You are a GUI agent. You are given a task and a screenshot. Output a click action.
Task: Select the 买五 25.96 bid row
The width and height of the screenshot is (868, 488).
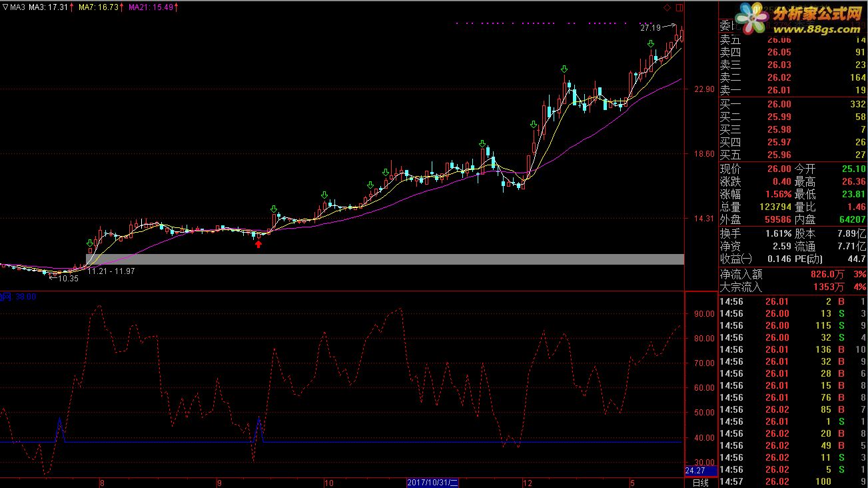tap(793, 155)
